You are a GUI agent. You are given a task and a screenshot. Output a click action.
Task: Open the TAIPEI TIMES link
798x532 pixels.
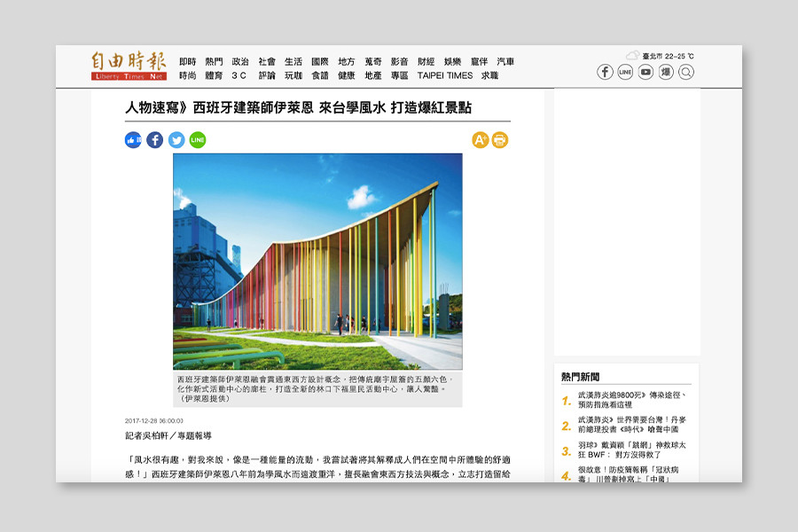(x=445, y=76)
